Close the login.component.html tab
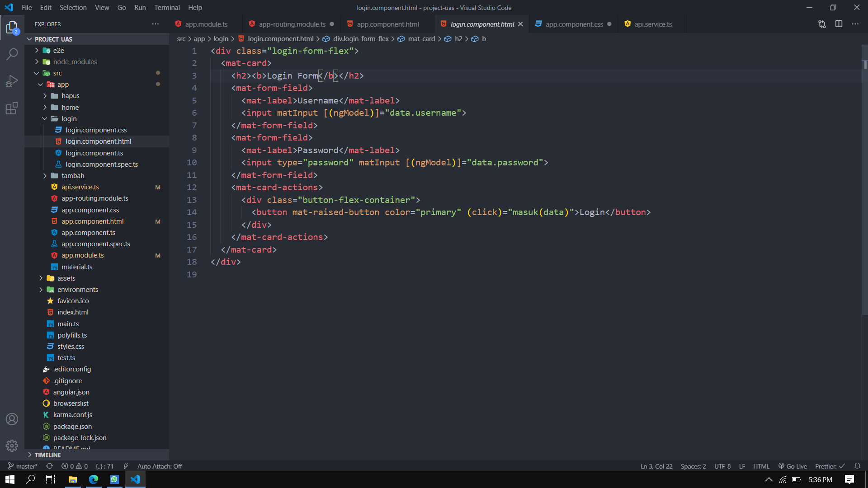Image resolution: width=868 pixels, height=488 pixels. 520,24
